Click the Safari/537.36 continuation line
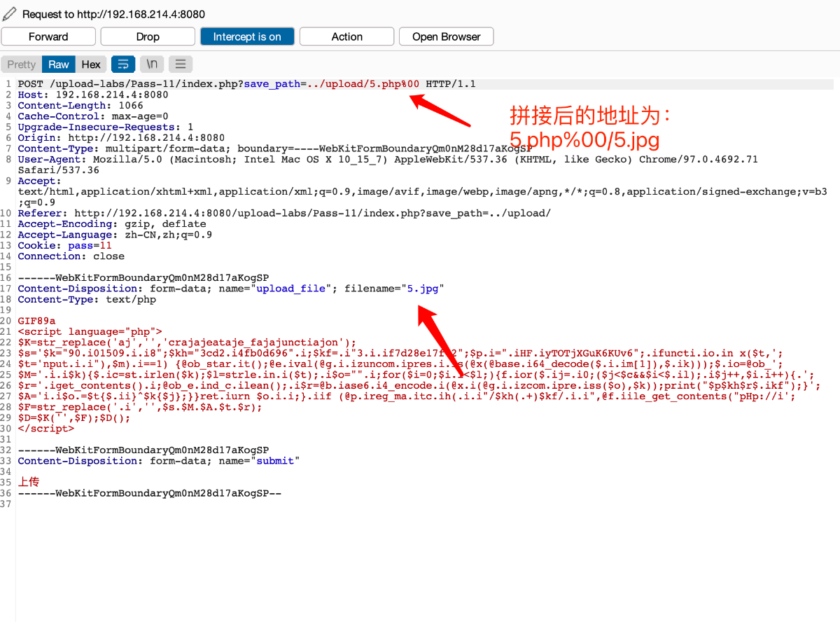The image size is (840, 622). tap(59, 170)
